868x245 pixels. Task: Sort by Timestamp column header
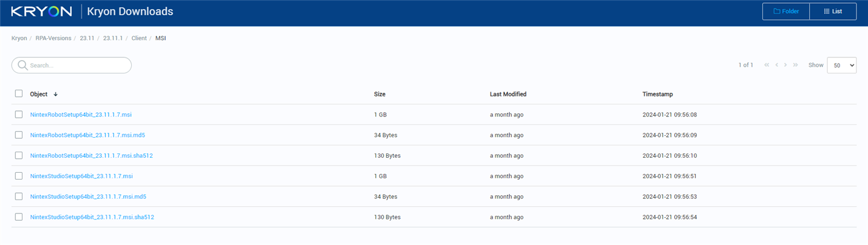point(657,95)
